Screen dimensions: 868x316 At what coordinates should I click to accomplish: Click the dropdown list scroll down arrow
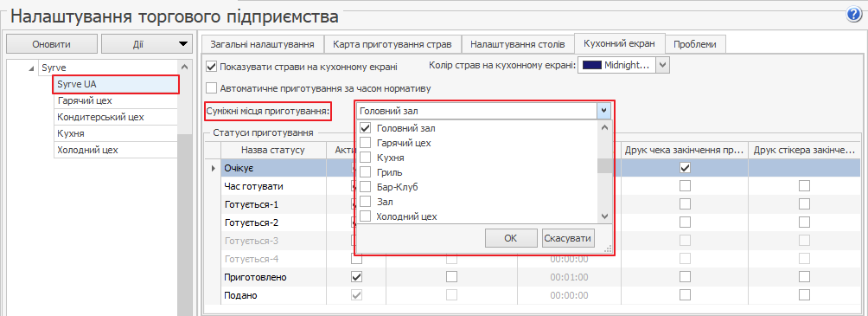tap(604, 216)
